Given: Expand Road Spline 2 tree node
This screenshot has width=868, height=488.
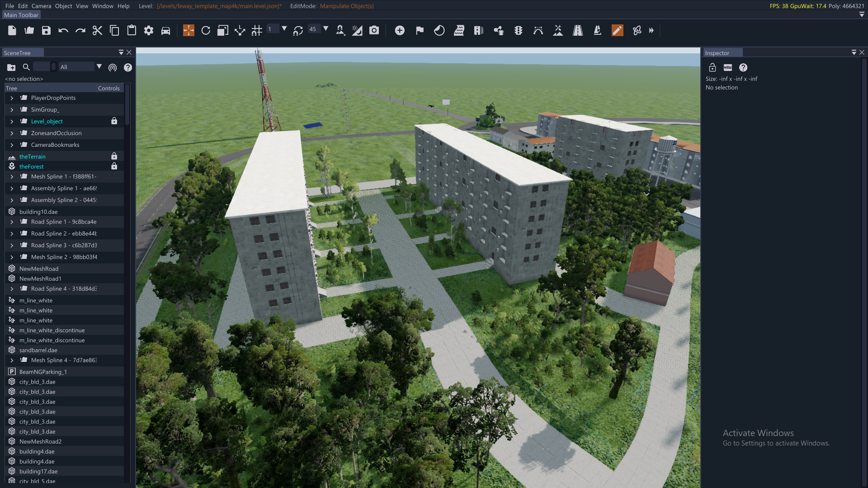Looking at the screenshot, I should tap(12, 234).
